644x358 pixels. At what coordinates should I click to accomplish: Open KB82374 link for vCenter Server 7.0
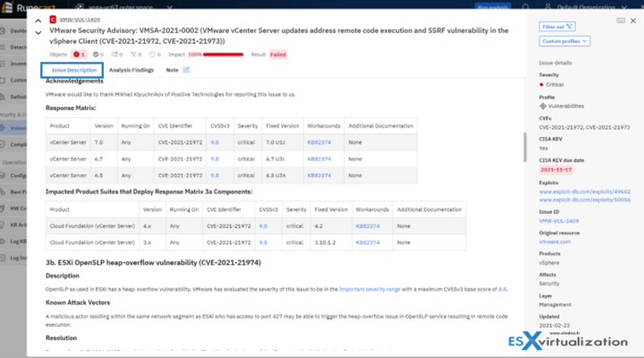(319, 142)
